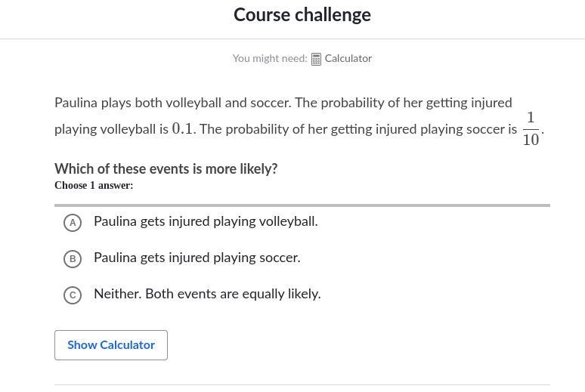Click the 'Choose 1 answer:' instruction text
585x392 pixels.
coord(94,185)
